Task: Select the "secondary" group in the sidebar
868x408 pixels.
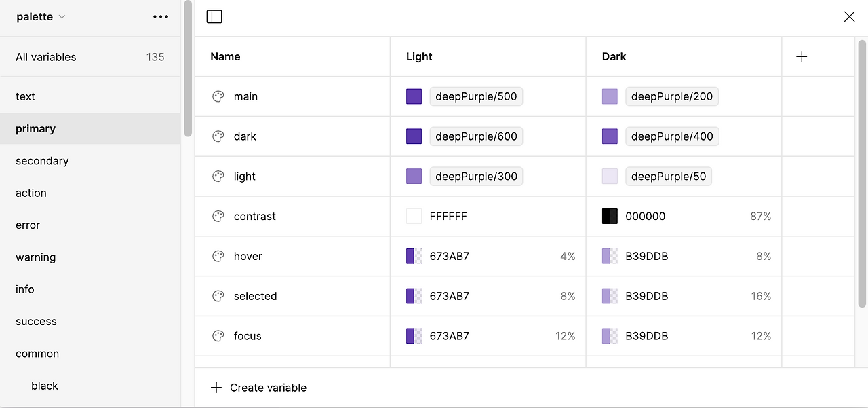Action: point(42,161)
